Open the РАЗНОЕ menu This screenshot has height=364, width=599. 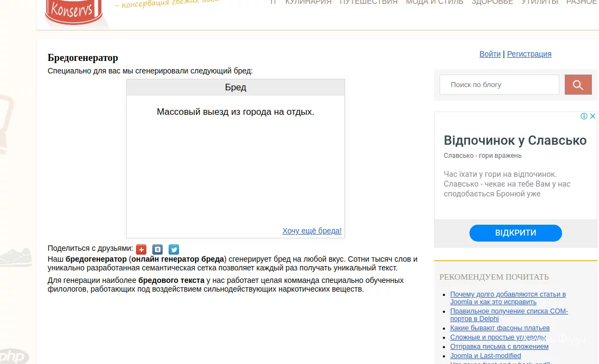tap(582, 2)
